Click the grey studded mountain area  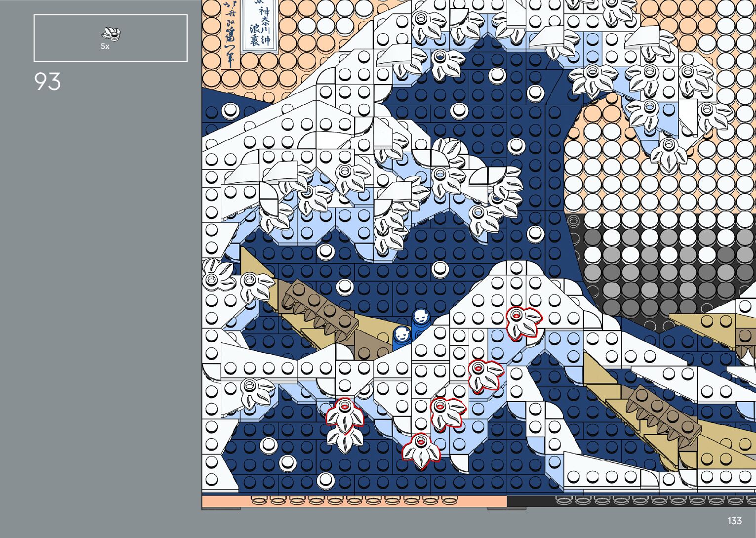click(662, 267)
